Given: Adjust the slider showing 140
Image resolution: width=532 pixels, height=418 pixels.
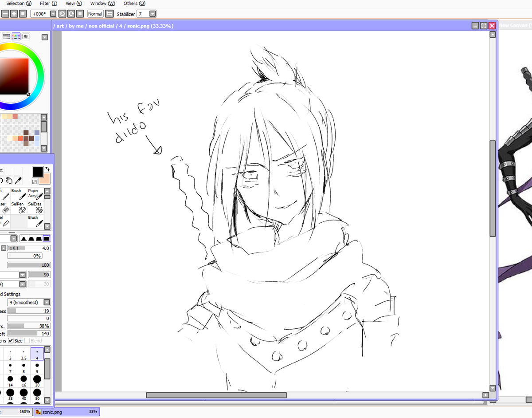Looking at the screenshot, I should coord(29,333).
